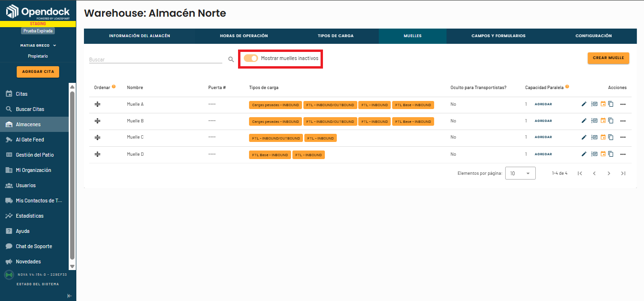Open the three-dots menu for Muelle A
644x301 pixels.
pos(623,105)
